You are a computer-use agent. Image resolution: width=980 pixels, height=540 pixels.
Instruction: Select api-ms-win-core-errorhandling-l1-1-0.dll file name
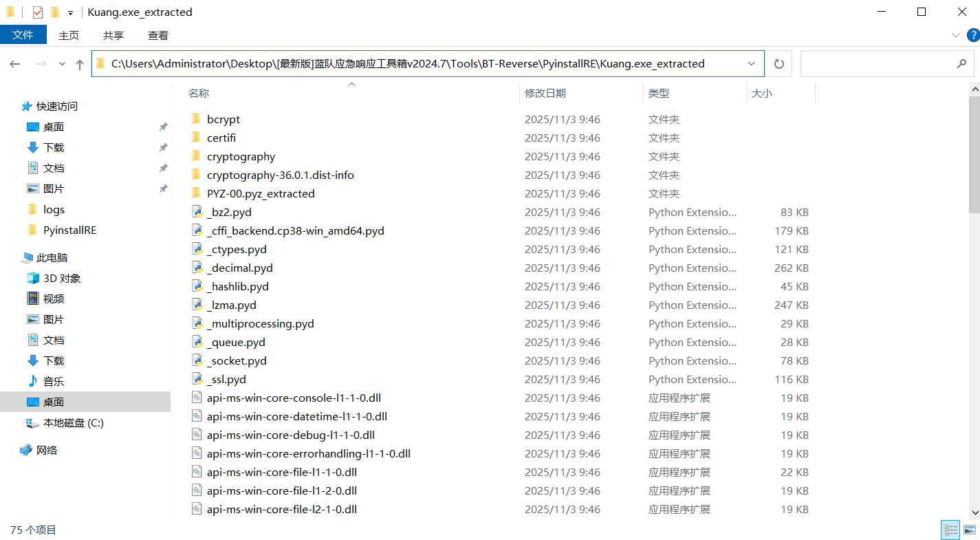point(309,453)
